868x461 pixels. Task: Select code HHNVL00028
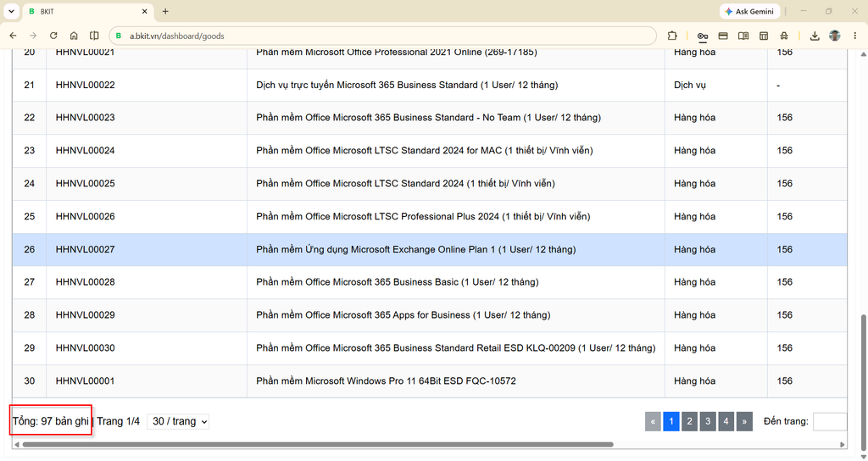coord(86,281)
